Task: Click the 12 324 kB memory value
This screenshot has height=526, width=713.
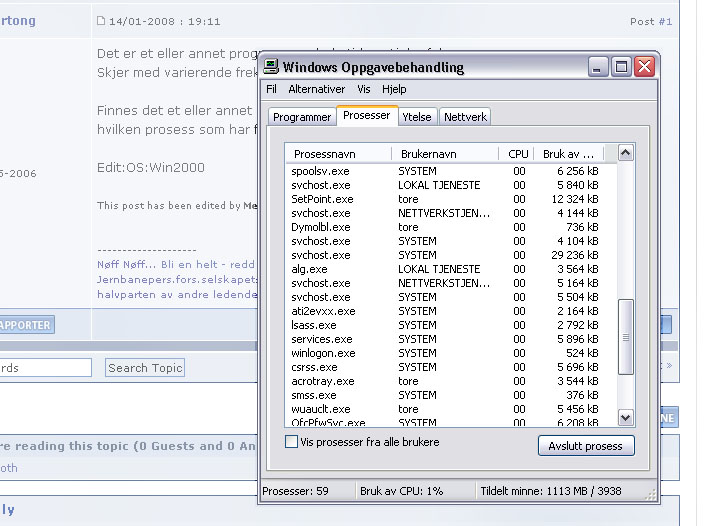Action: (x=575, y=199)
